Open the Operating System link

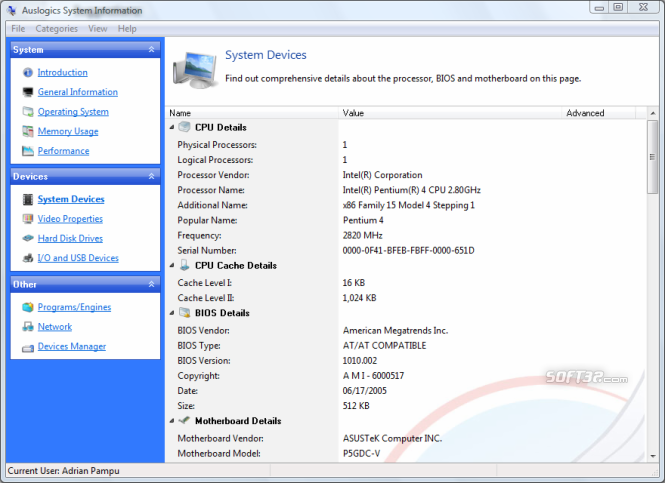pos(73,112)
